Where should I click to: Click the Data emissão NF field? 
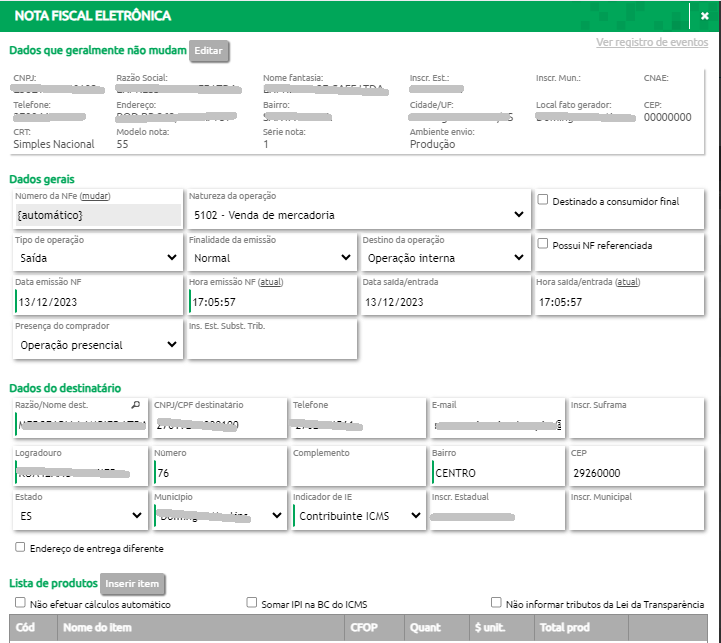click(x=98, y=302)
